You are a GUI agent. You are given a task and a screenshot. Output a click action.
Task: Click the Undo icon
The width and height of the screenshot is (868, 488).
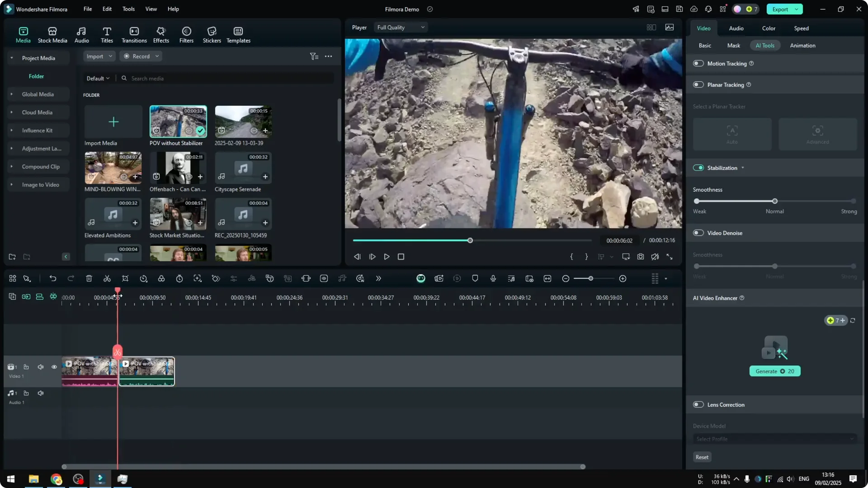pos(53,278)
